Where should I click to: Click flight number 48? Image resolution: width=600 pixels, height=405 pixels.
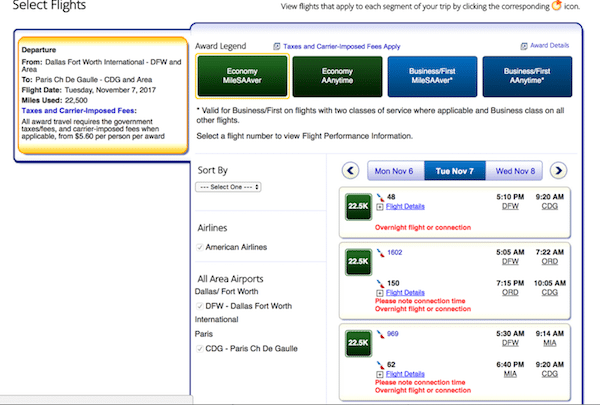(391, 197)
